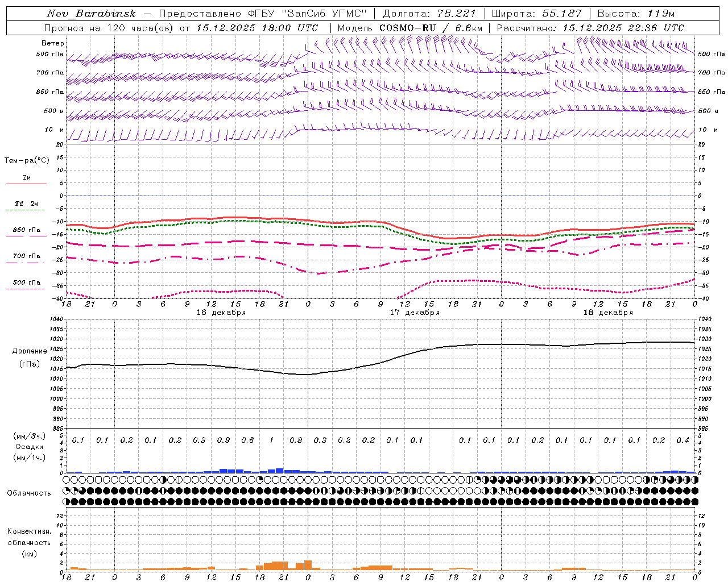
Task: Select the 'Предоставлено ФГБУ ЗапСиб УГМС' provider text
Action: coord(263,14)
